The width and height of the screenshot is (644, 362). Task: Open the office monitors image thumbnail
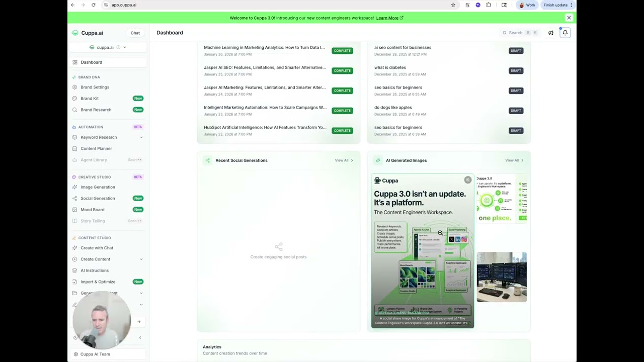pos(502,277)
